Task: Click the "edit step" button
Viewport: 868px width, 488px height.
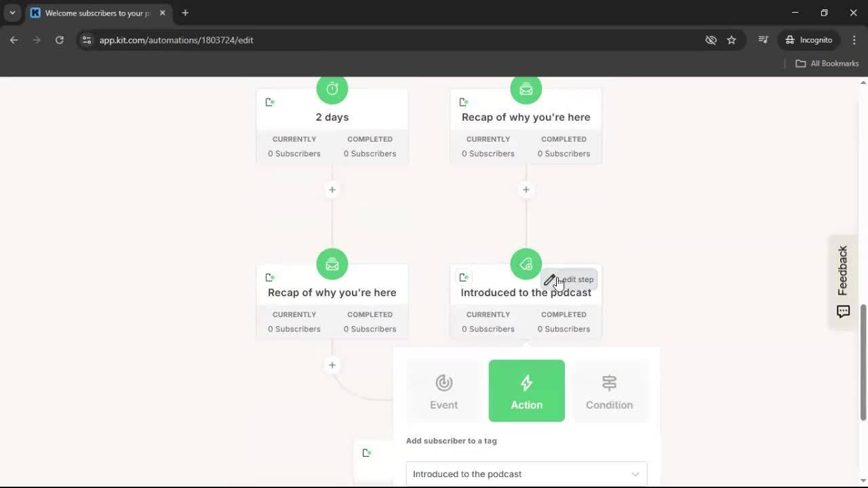Action: pyautogui.click(x=572, y=279)
